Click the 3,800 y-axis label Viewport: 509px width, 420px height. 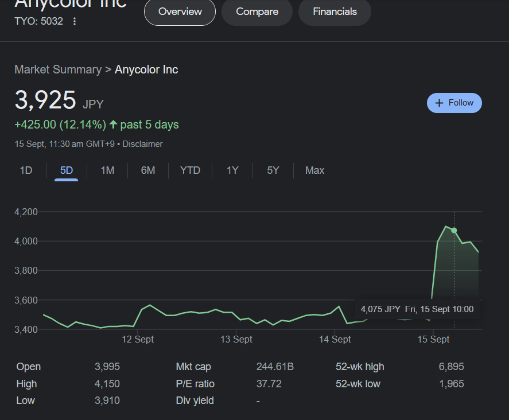click(x=26, y=270)
